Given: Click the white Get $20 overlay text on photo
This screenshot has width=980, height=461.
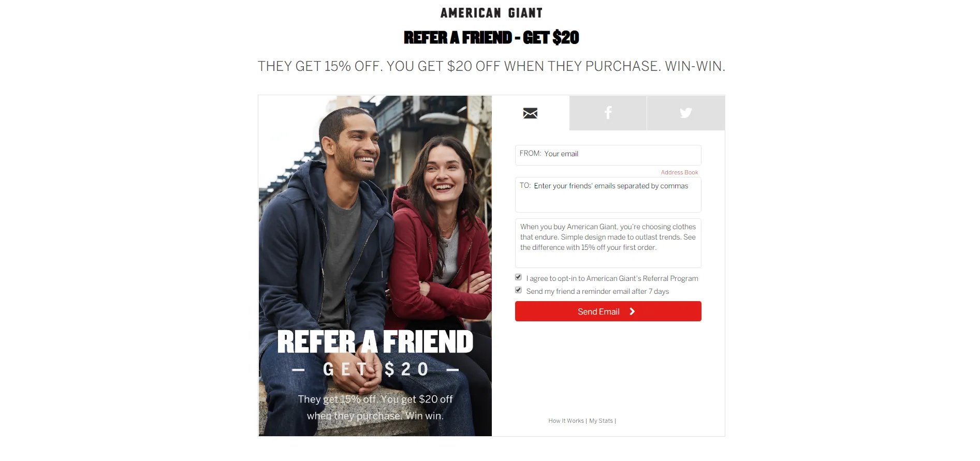Looking at the screenshot, I should [376, 369].
